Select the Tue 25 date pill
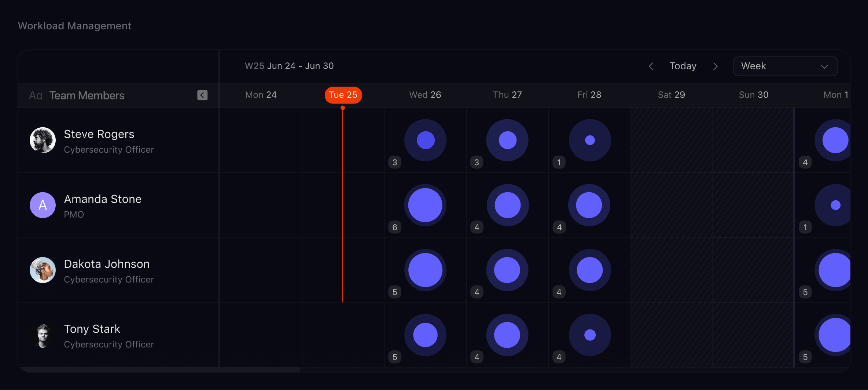This screenshot has height=390, width=868. [343, 95]
